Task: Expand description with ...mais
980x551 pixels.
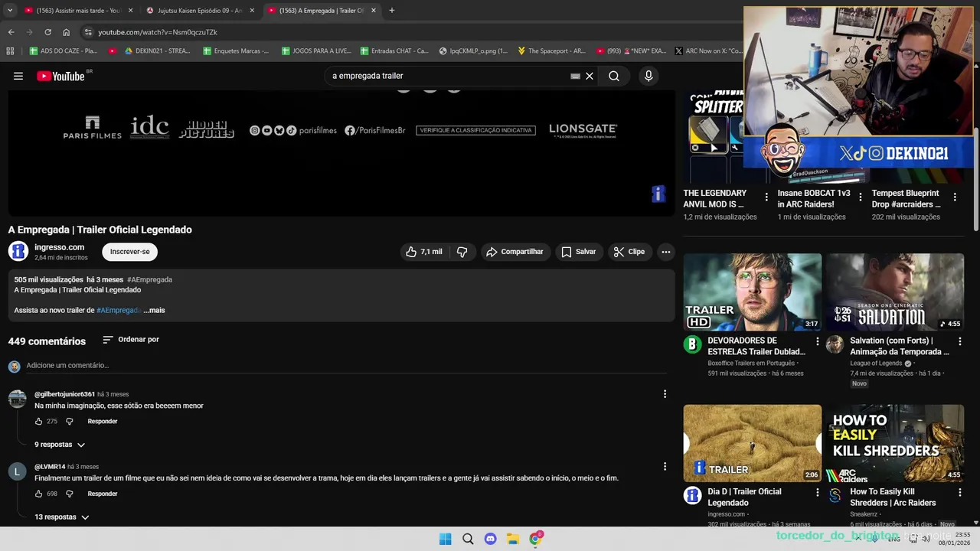Action: click(x=154, y=310)
